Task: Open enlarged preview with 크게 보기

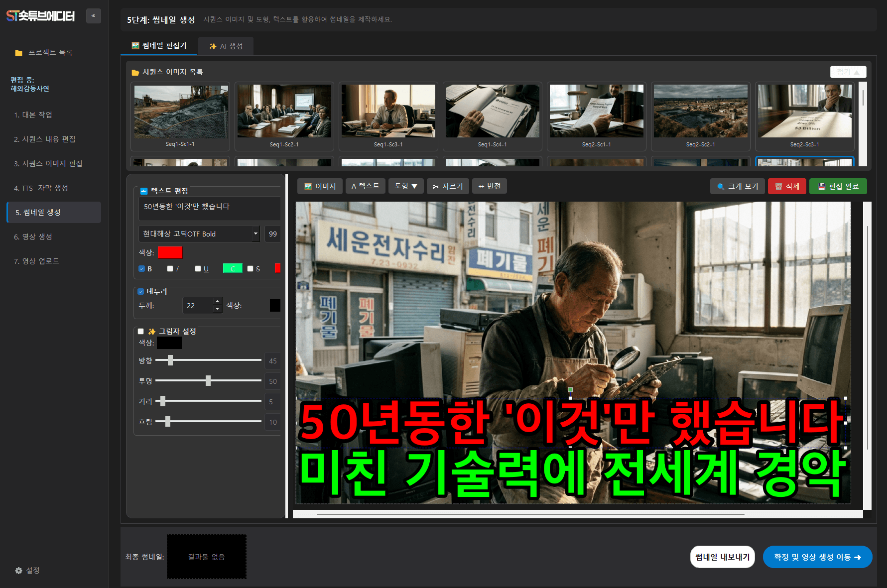Action: [x=737, y=186]
